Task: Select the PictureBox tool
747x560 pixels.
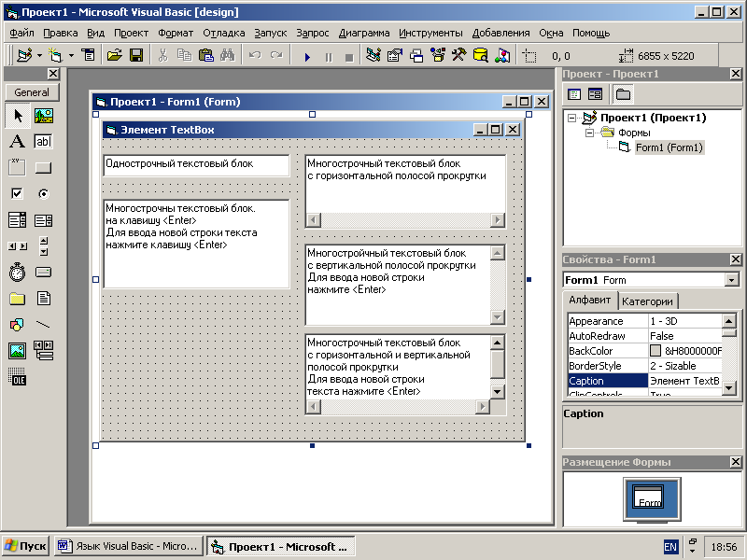Action: click(43, 116)
